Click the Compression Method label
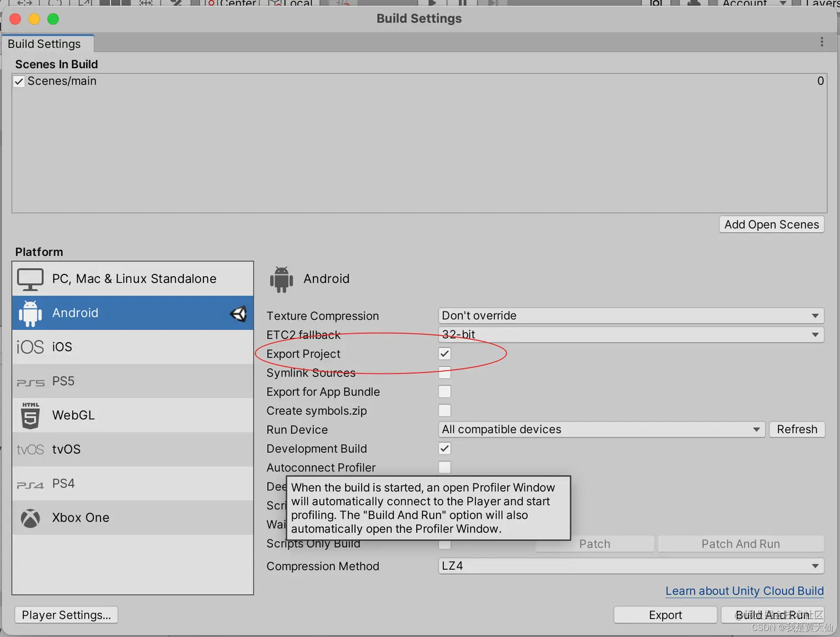Image resolution: width=840 pixels, height=637 pixels. coord(323,566)
